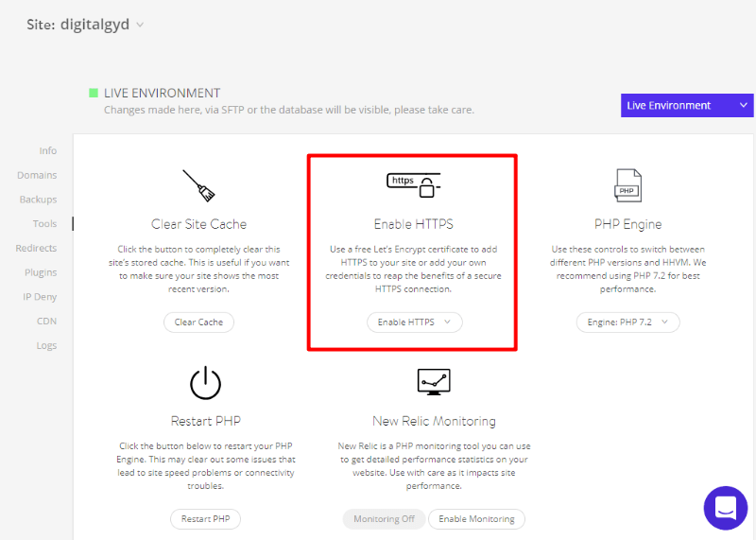Click the Restart PHP heading
The width and height of the screenshot is (756, 540).
[x=205, y=421]
